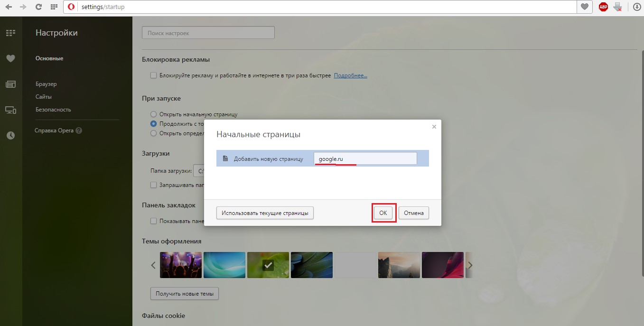The height and width of the screenshot is (326, 644).
Task: Open bookmarks heart icon in left sidebar
Action: click(10, 58)
